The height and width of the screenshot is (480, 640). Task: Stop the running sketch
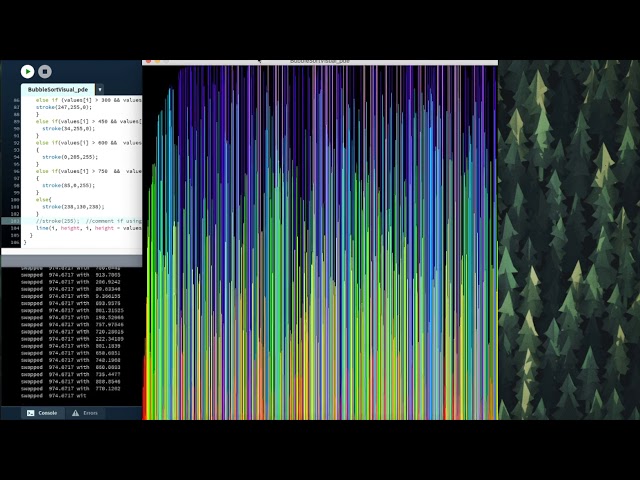click(x=45, y=71)
